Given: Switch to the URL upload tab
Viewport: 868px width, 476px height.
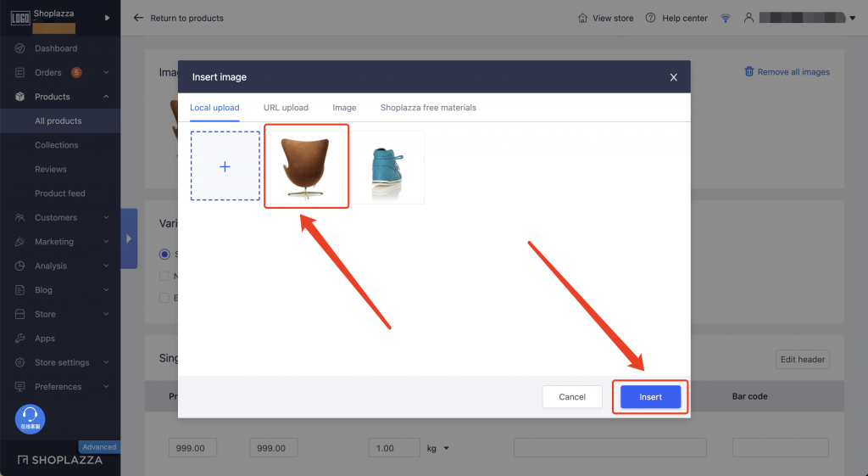Looking at the screenshot, I should pos(286,108).
